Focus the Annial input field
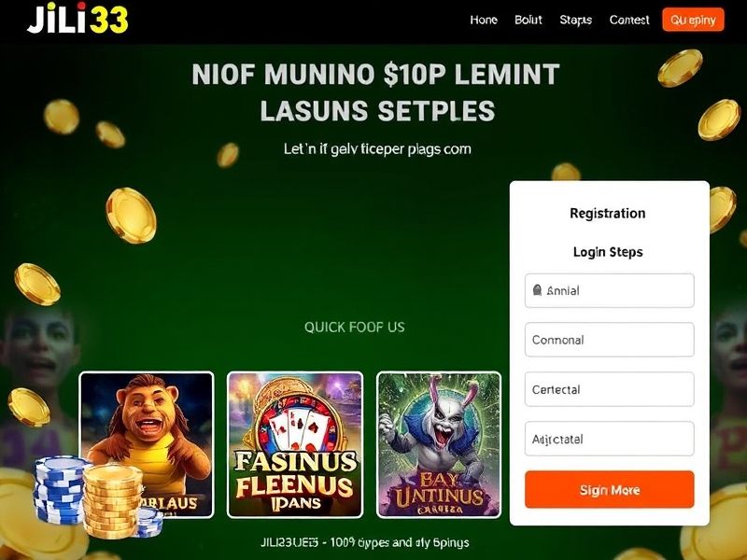The height and width of the screenshot is (560, 747). 610,290
